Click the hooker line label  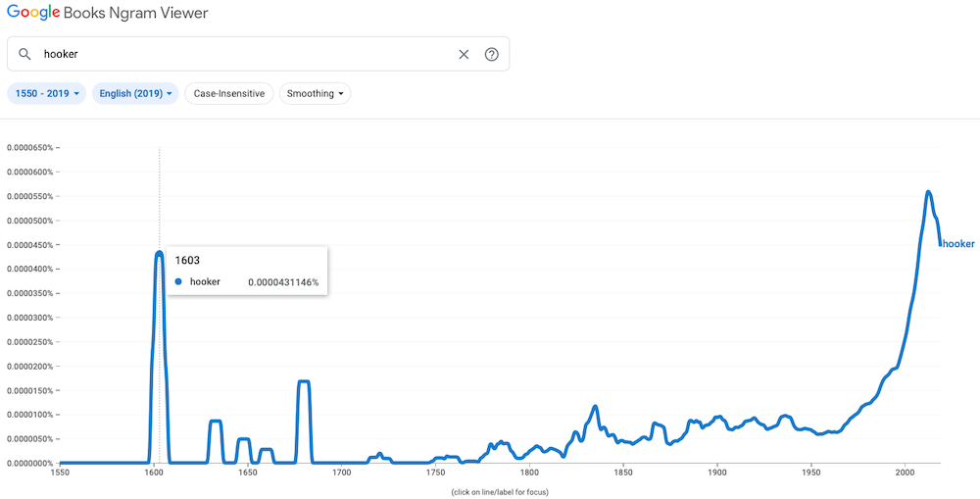pos(958,244)
